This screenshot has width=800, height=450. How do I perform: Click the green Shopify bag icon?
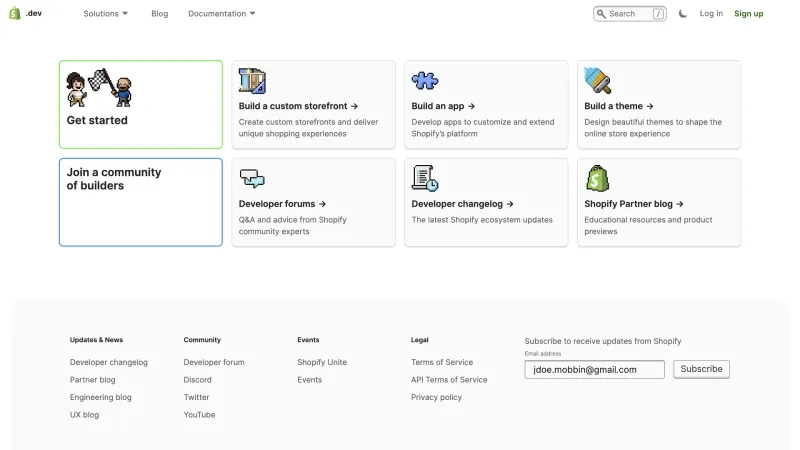(597, 179)
